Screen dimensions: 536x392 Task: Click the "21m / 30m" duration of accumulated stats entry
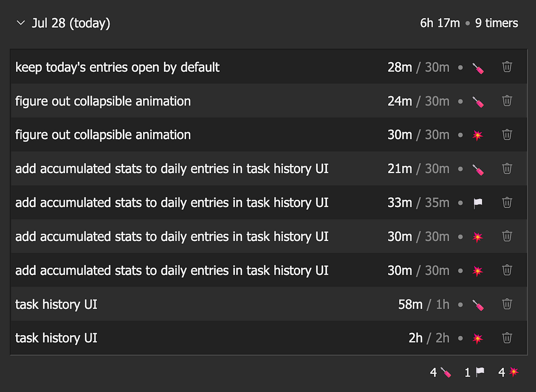pyautogui.click(x=418, y=169)
